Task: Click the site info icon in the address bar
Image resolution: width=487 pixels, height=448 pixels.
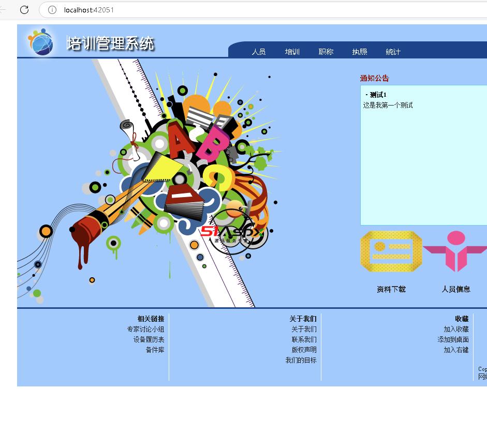Action: [x=52, y=10]
